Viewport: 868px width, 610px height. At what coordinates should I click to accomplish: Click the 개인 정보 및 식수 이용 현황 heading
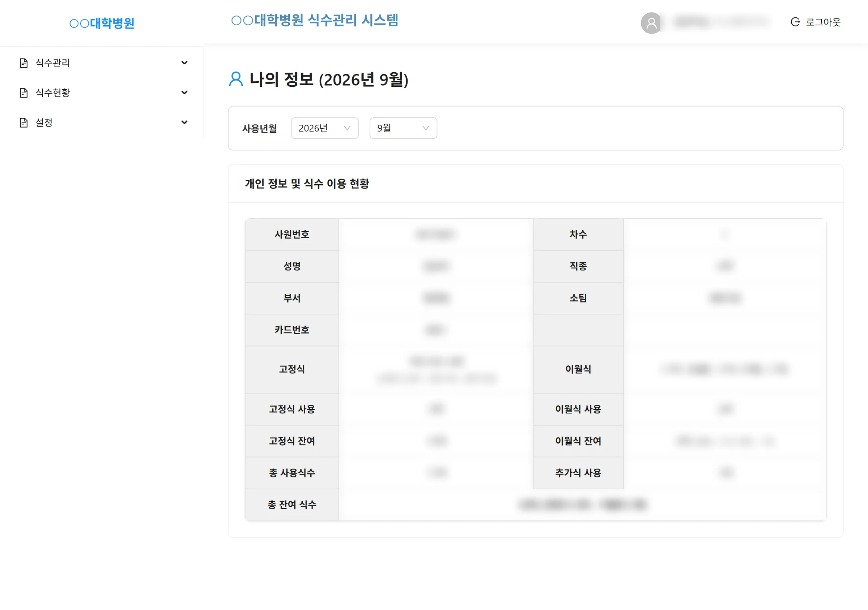tap(307, 184)
